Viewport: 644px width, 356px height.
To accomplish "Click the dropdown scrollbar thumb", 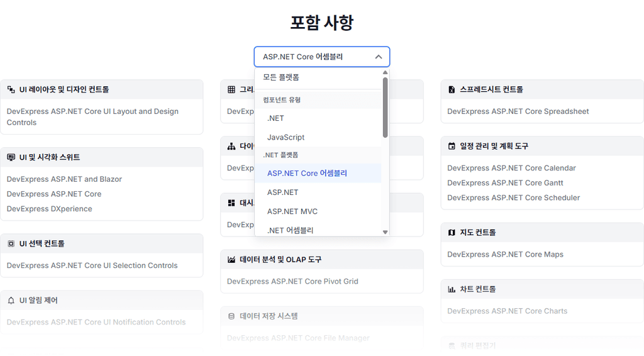I will (386, 108).
